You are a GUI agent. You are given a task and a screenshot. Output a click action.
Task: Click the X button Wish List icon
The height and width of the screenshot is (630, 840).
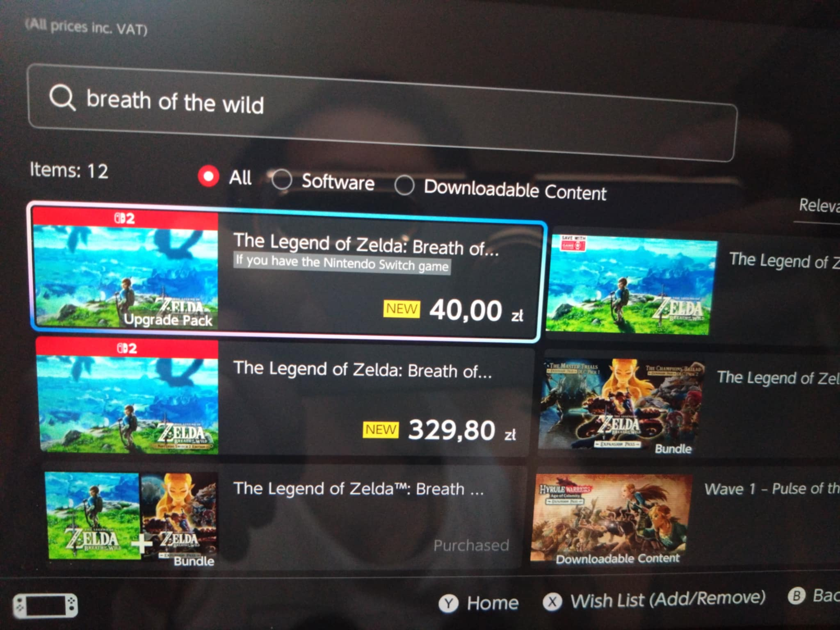[552, 602]
